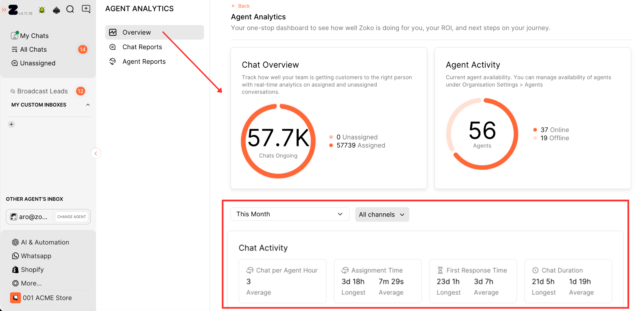This screenshot has width=644, height=311.
Task: Click the new chat plus icon
Action: [x=86, y=9]
